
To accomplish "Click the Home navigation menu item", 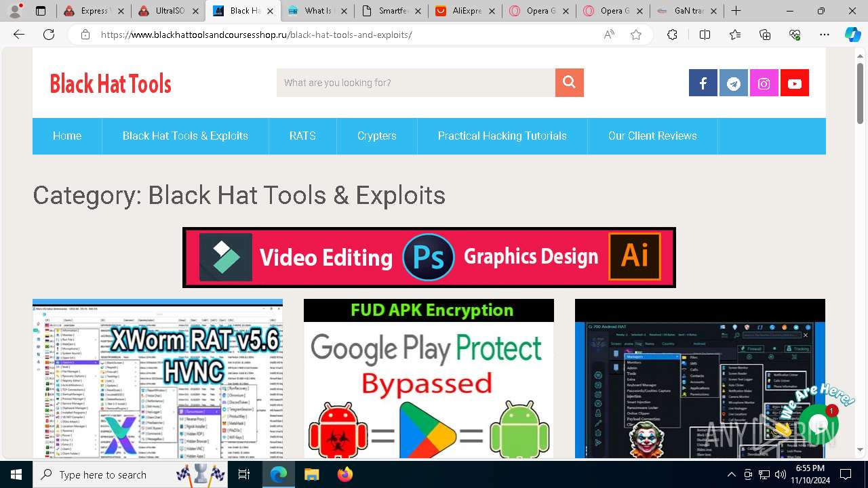I will click(x=67, y=136).
